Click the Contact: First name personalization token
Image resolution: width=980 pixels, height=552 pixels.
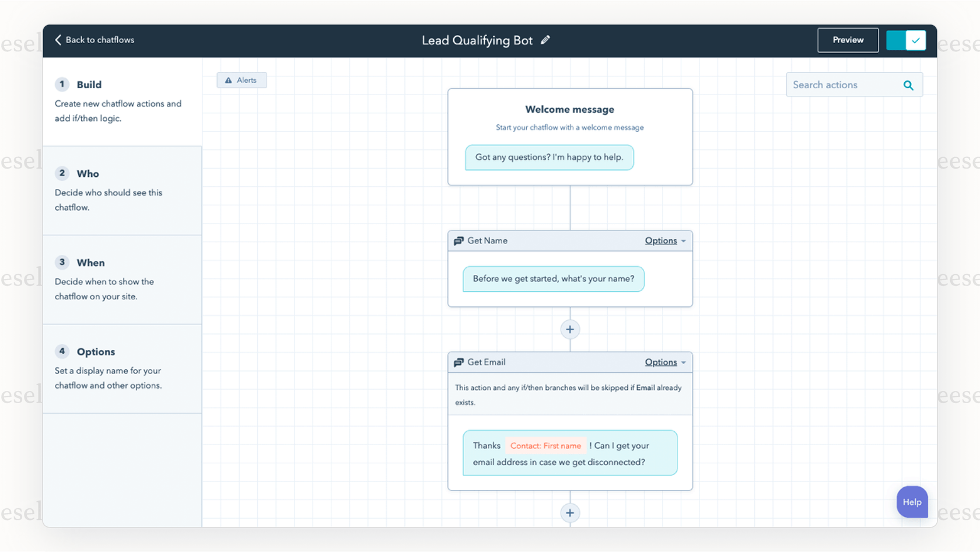pyautogui.click(x=546, y=445)
